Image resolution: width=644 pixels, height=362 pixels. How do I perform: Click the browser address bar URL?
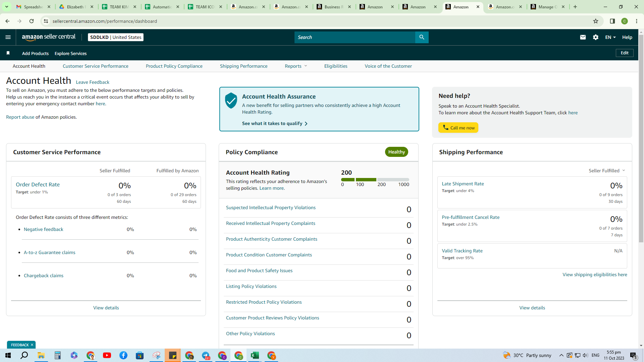(x=105, y=21)
